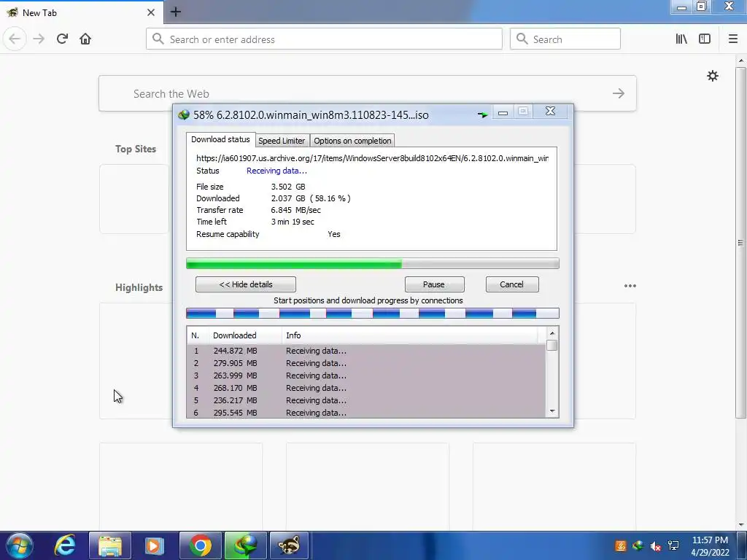Open the browser hamburger menu

point(732,39)
